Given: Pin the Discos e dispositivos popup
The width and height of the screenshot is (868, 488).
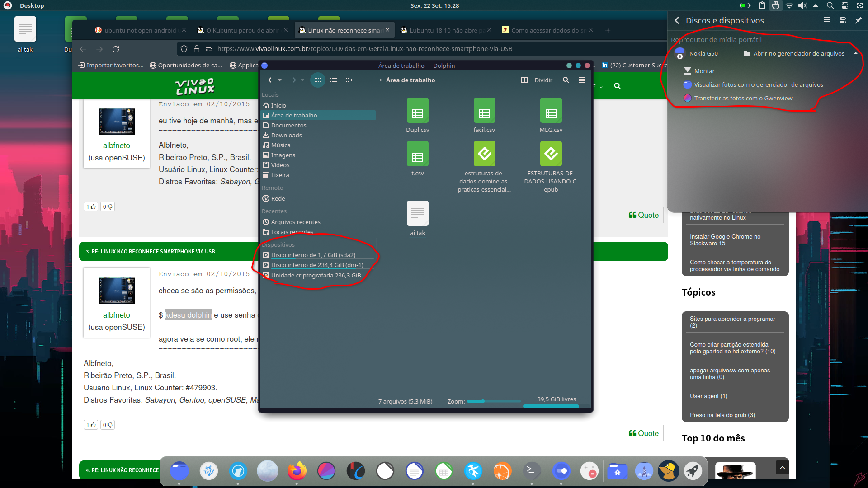Looking at the screenshot, I should point(858,20).
